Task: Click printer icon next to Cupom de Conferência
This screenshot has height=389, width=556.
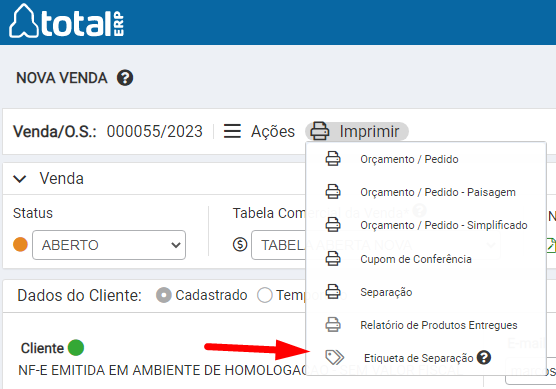Action: coord(333,259)
